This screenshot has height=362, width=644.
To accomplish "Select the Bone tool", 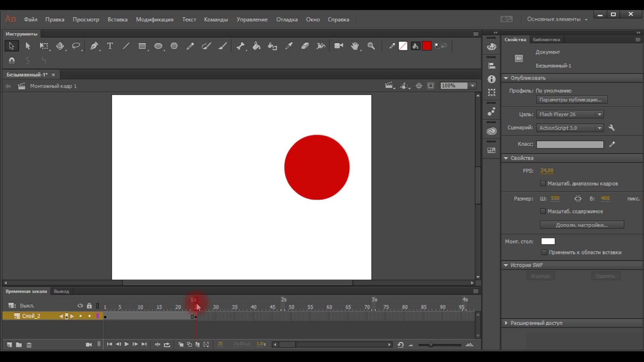I will point(240,46).
